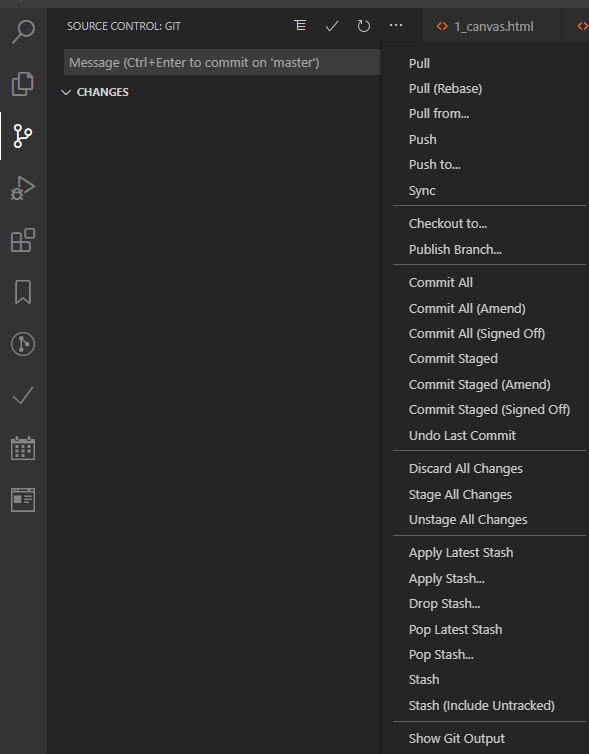Open the calendar icon in activity bar
The image size is (589, 754).
pos(23,448)
